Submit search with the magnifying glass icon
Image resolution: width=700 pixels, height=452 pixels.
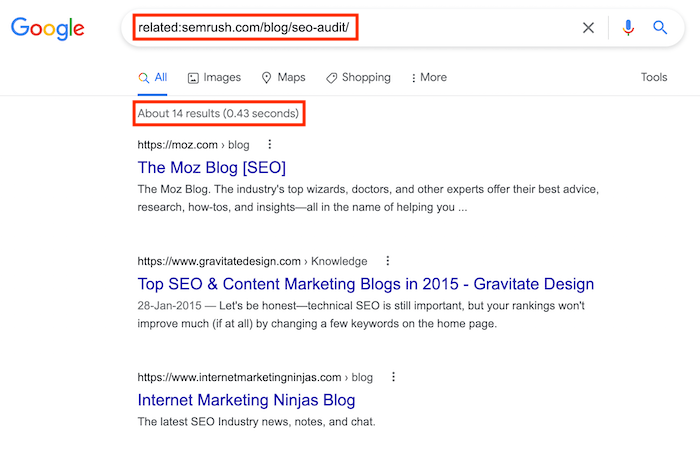(660, 28)
